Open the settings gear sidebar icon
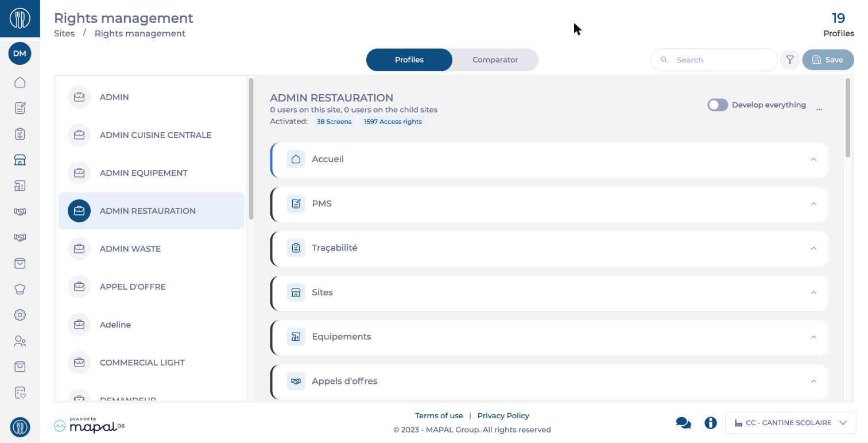 point(20,315)
